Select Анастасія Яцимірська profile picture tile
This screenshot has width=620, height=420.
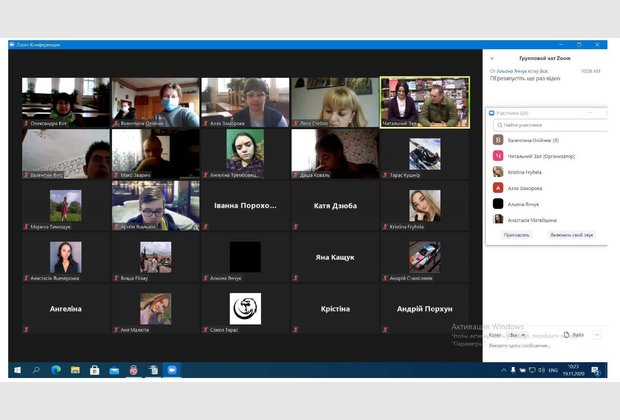tap(66, 257)
